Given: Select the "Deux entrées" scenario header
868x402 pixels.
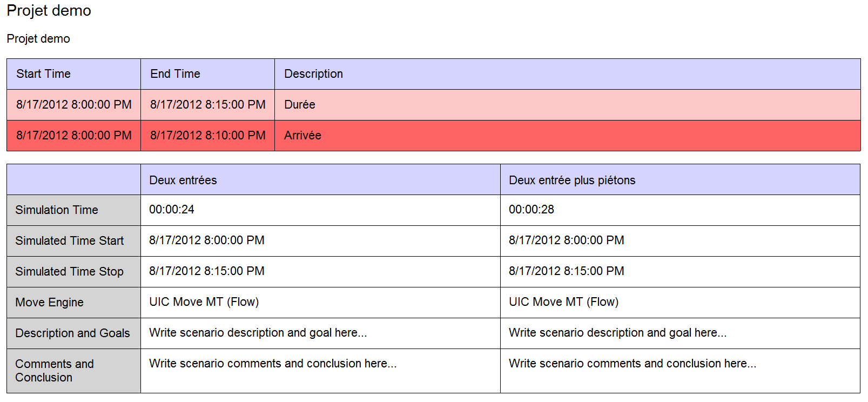Looking at the screenshot, I should (183, 180).
